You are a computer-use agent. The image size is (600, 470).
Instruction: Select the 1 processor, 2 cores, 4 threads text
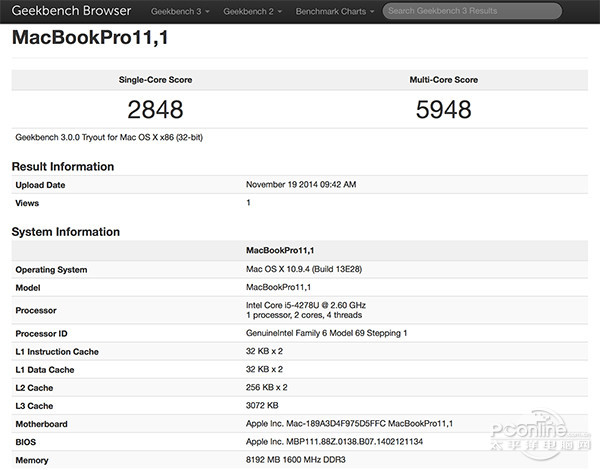point(304,315)
